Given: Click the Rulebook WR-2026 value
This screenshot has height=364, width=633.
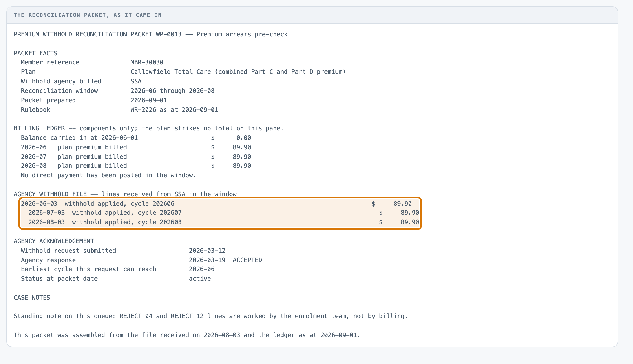Looking at the screenshot, I should [174, 110].
